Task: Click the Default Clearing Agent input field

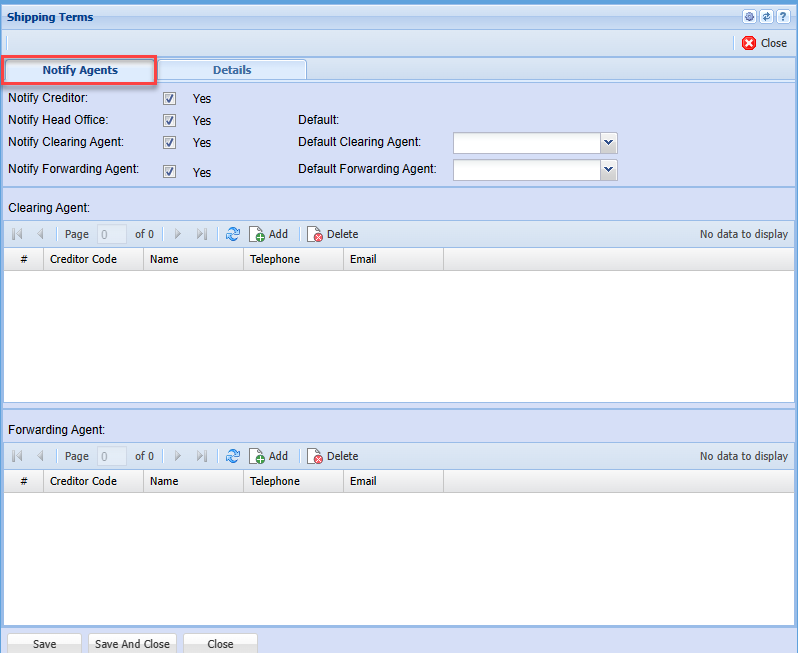Action: pos(527,143)
